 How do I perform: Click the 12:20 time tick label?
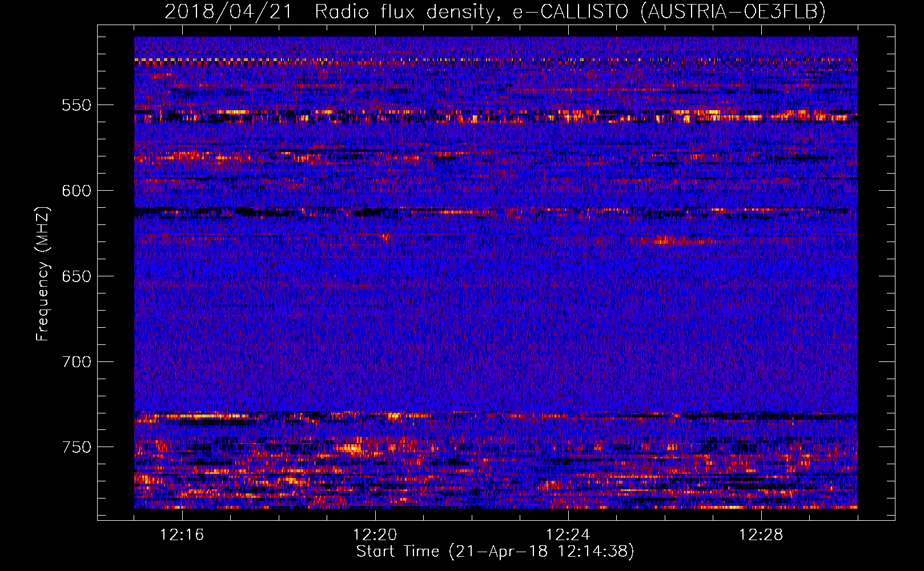[375, 535]
